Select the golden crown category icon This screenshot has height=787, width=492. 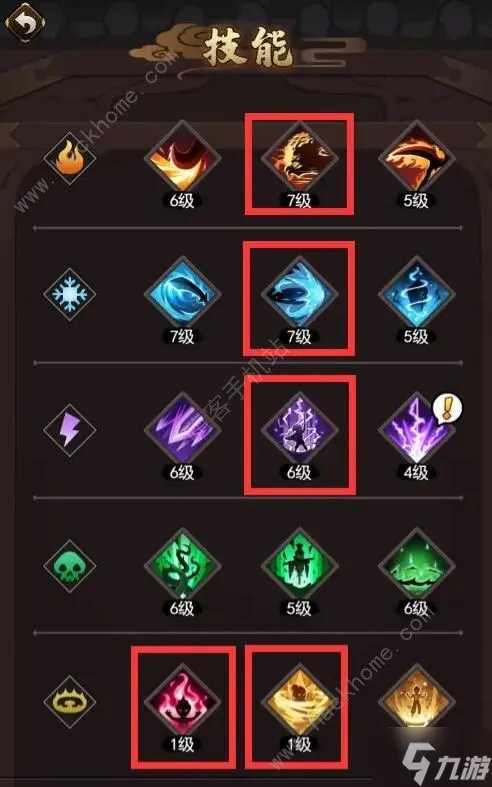(x=69, y=702)
